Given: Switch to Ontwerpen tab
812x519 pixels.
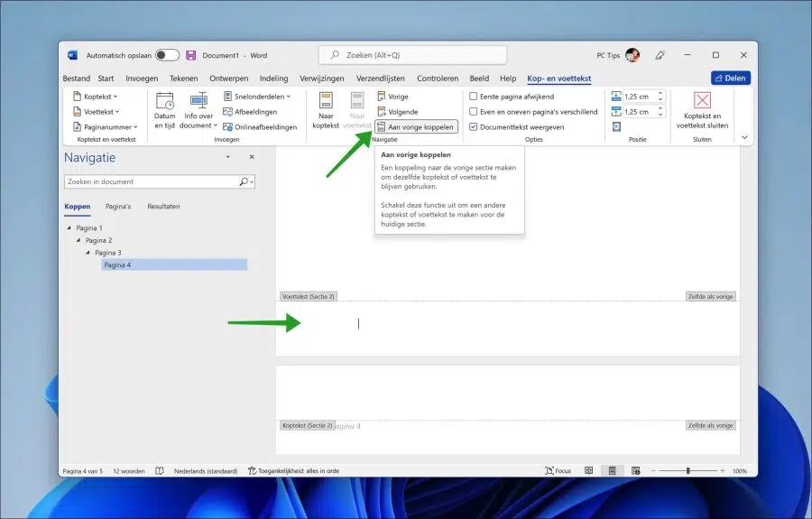Looking at the screenshot, I should click(228, 79).
